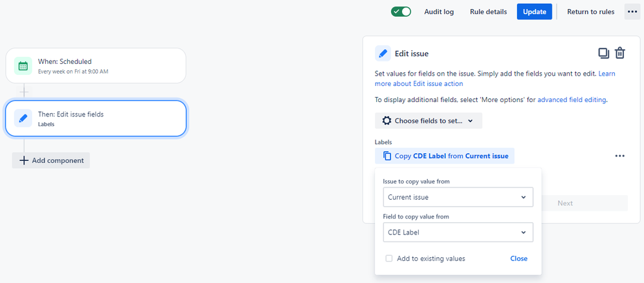Image resolution: width=644 pixels, height=283 pixels.
Task: Click the blue Update button
Action: point(534,12)
